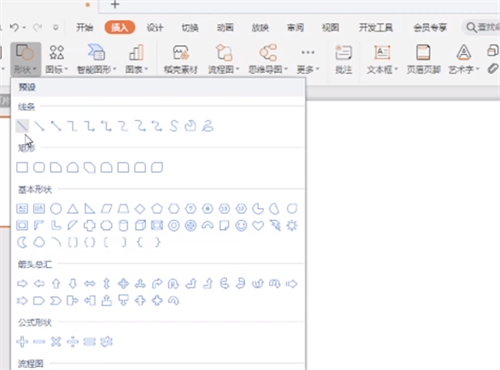Open the 图表 chart dropdown
Viewport: 500px width, 370px height.
coord(136,59)
